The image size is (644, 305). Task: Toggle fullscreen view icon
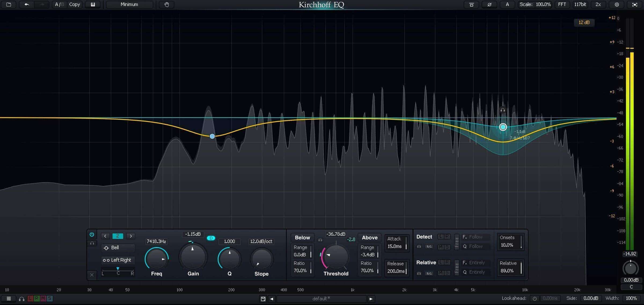pyautogui.click(x=635, y=5)
